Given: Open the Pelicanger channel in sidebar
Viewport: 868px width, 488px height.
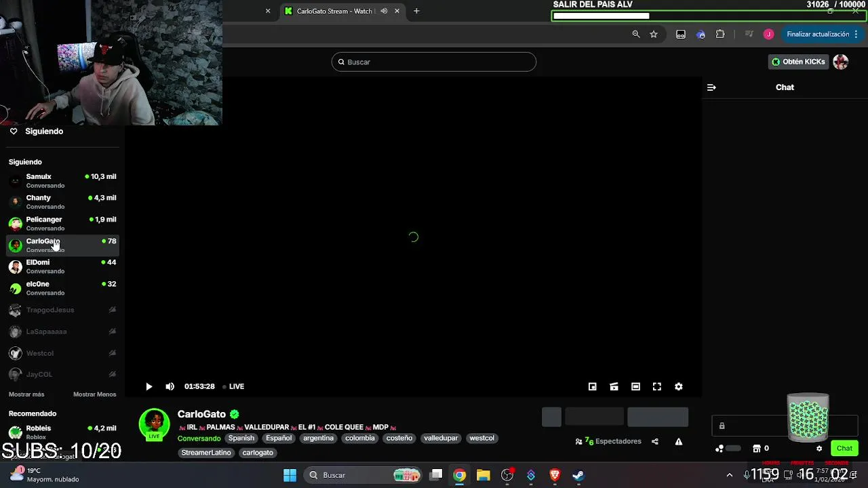Looking at the screenshot, I should (x=62, y=224).
